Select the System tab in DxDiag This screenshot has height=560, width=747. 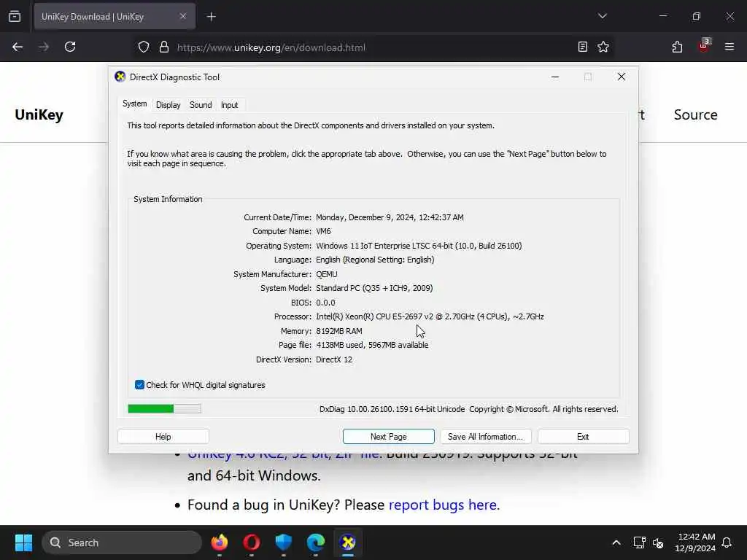click(135, 104)
